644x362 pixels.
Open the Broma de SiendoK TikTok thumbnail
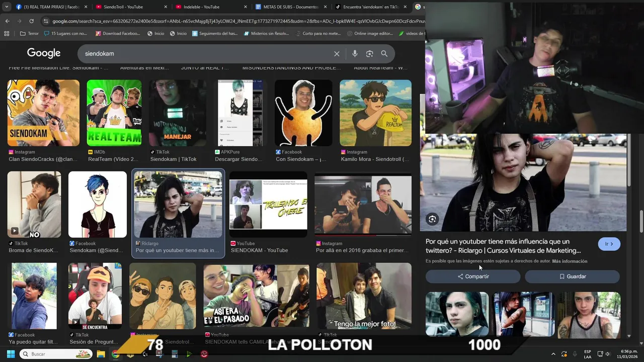pyautogui.click(x=34, y=205)
